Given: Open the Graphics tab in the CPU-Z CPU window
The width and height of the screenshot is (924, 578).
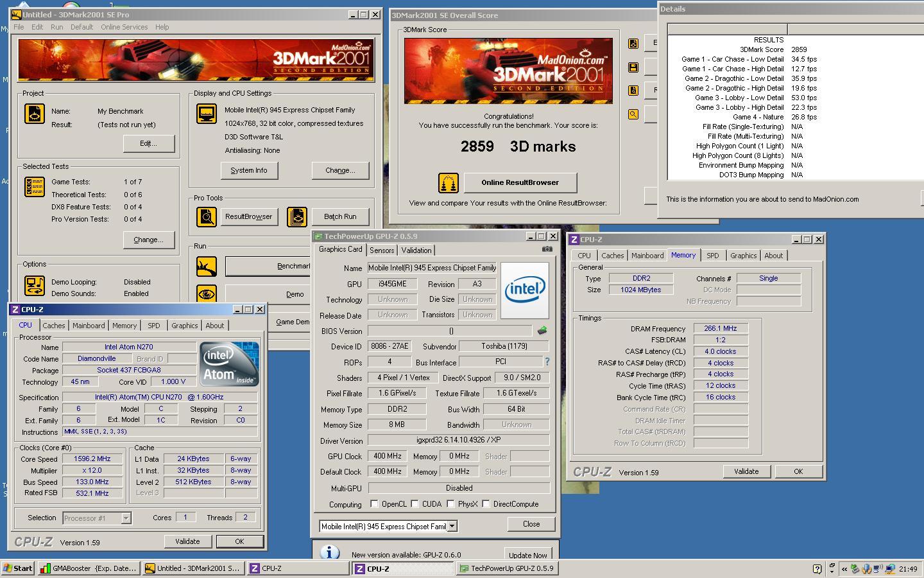Looking at the screenshot, I should (x=184, y=326).
